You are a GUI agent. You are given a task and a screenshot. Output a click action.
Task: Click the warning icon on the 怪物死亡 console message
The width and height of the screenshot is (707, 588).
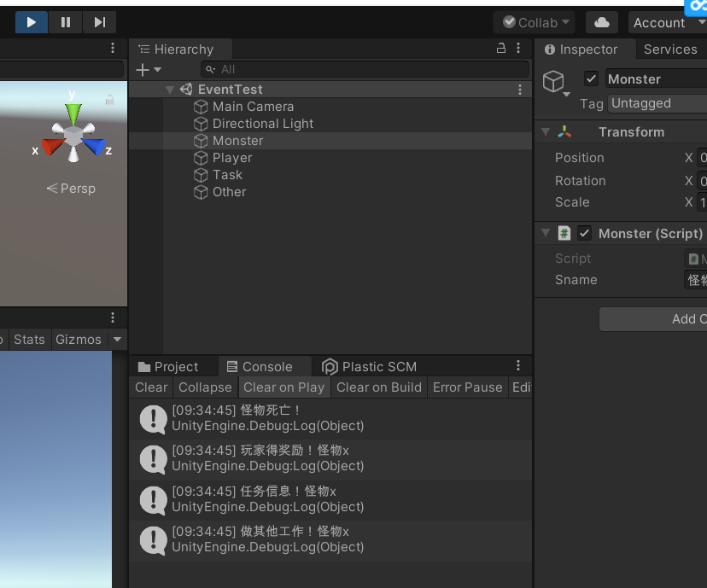[x=153, y=419]
